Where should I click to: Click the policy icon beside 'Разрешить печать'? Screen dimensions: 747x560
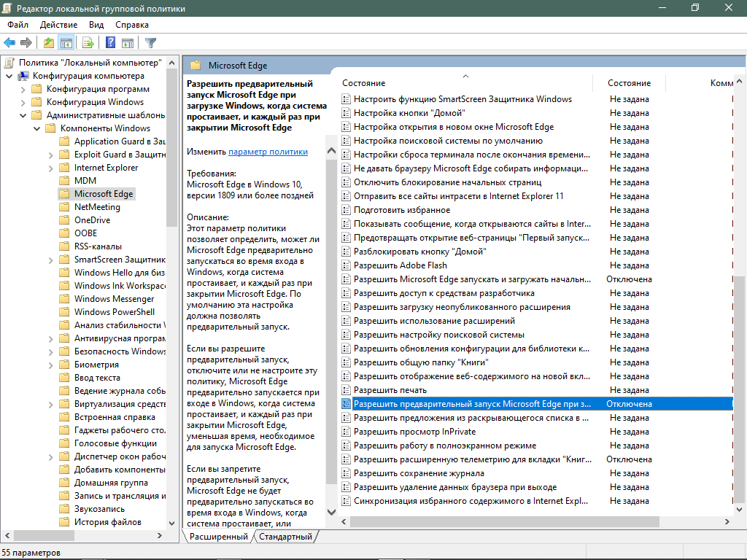click(346, 390)
